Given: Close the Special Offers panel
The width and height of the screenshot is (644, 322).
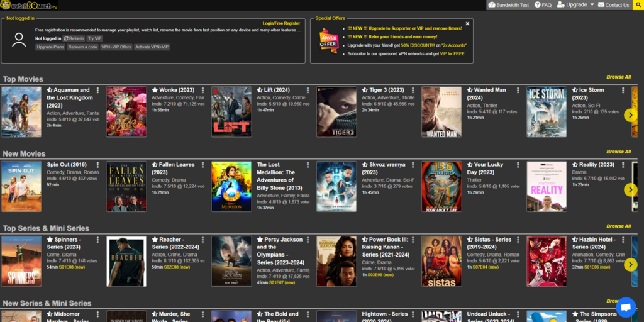Looking at the screenshot, I should coord(467,24).
